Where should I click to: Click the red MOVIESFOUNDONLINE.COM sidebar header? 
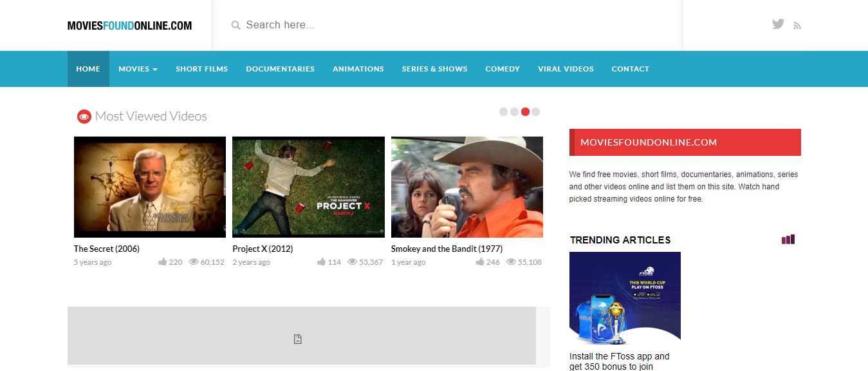pos(685,142)
